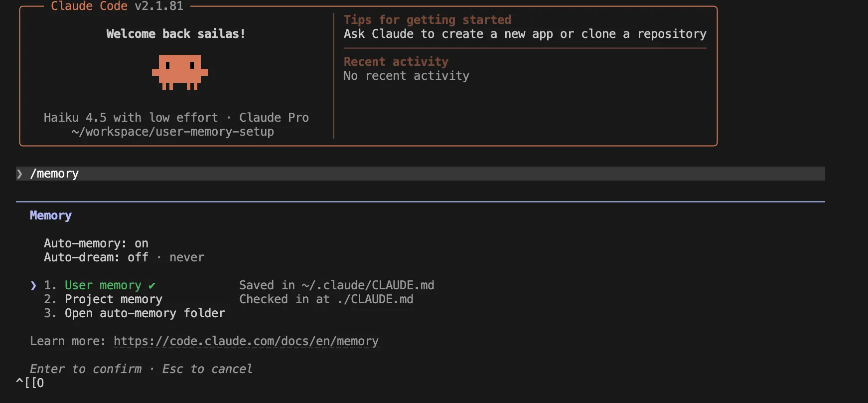
Task: Click the ~/.claude/CLAUDE.md saved path text
Action: [368, 285]
